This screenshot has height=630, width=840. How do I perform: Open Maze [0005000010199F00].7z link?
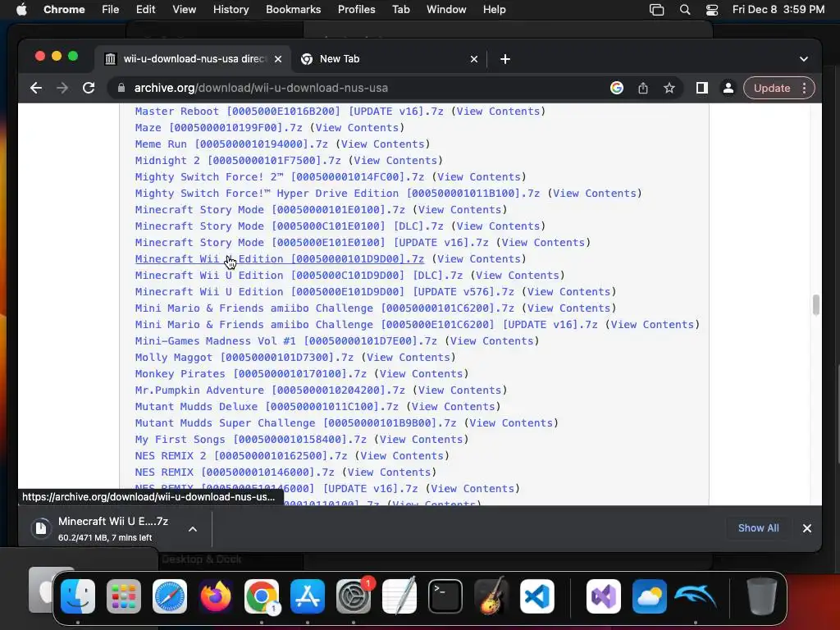coord(218,127)
